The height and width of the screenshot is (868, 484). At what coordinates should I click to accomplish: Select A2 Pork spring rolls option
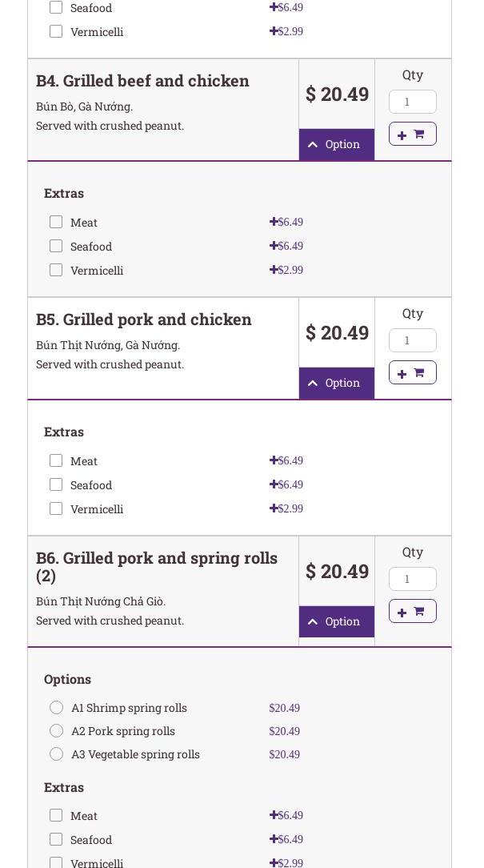56,731
